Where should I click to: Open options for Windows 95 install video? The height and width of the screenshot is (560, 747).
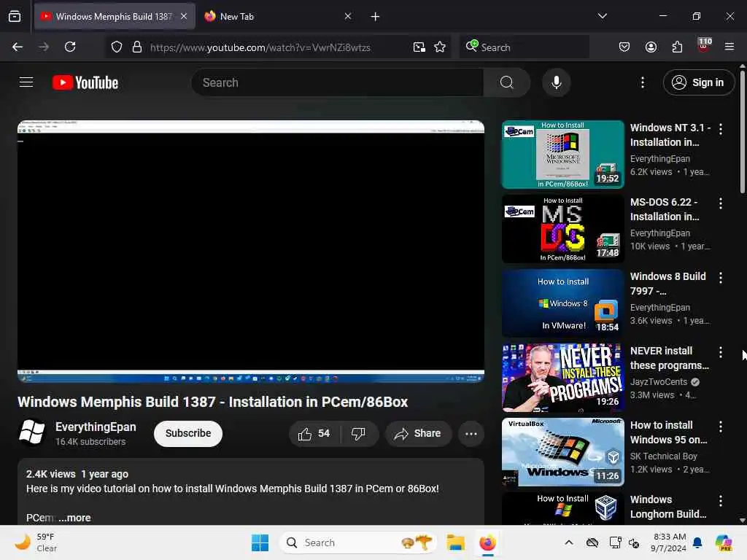click(720, 426)
